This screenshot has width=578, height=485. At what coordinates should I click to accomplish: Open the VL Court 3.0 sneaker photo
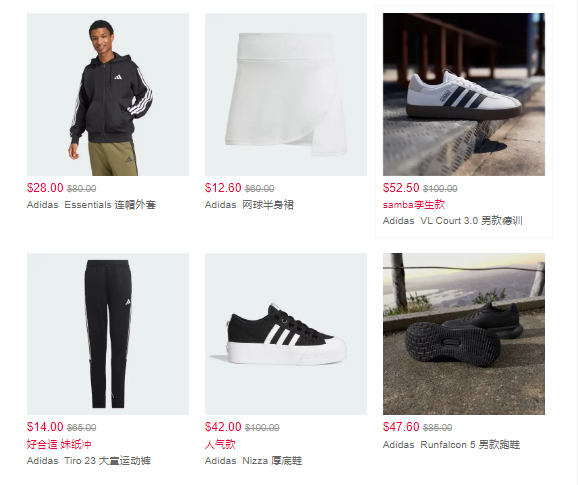point(464,94)
